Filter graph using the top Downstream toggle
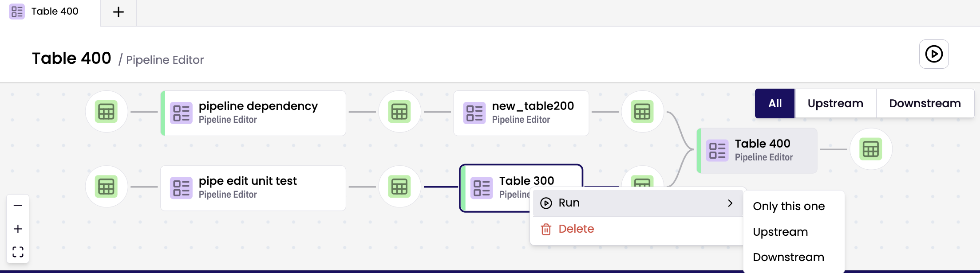Screen dimensions: 980x273 click(x=925, y=103)
